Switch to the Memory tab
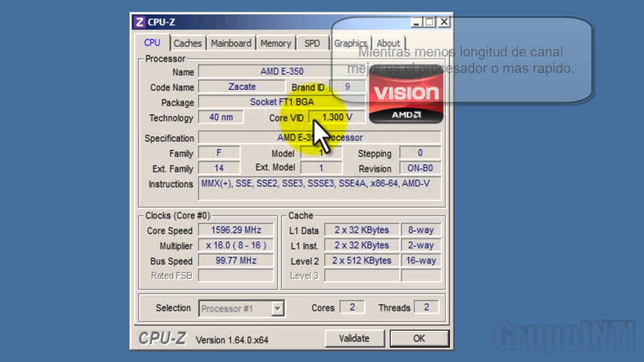Screen dimensions: 644x362 [x=276, y=43]
